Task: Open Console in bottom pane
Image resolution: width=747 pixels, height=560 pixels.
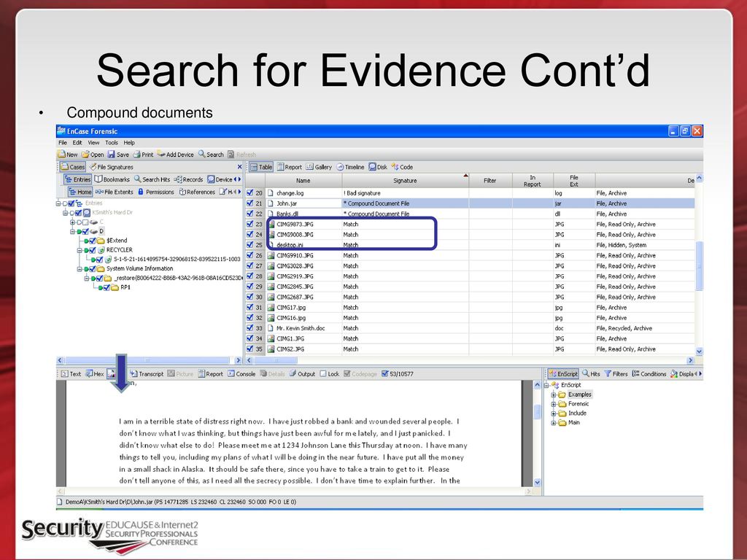Action: pyautogui.click(x=241, y=374)
